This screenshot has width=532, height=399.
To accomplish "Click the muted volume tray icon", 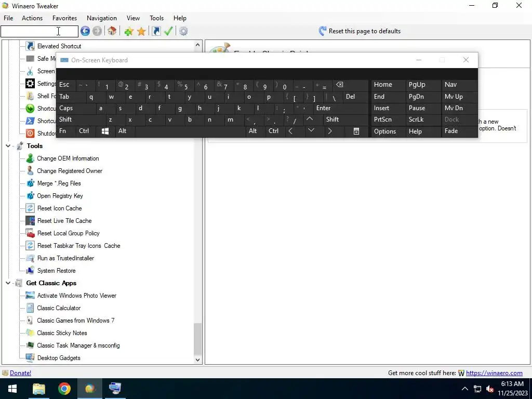I will (x=489, y=389).
